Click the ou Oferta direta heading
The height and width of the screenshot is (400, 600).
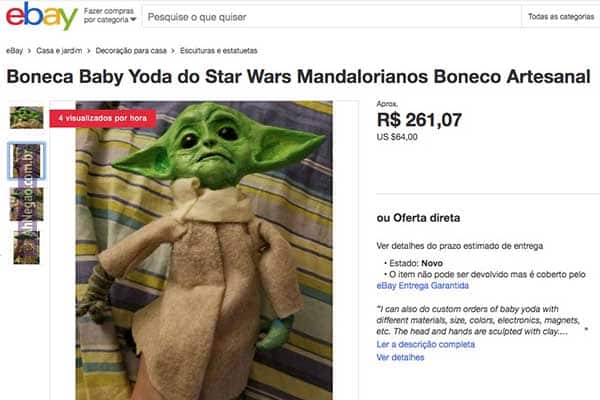point(418,218)
